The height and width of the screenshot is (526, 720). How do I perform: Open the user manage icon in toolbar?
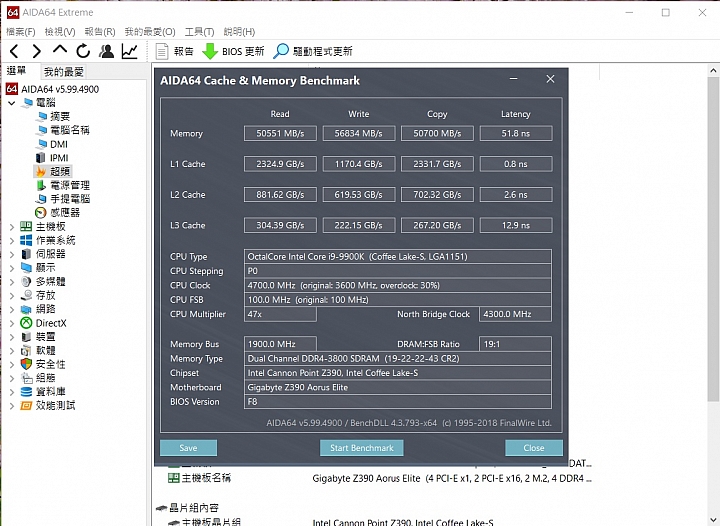click(x=107, y=51)
